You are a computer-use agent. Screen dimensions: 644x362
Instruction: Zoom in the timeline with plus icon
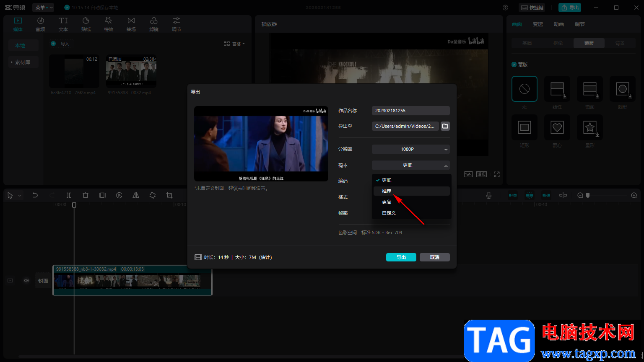click(x=634, y=195)
